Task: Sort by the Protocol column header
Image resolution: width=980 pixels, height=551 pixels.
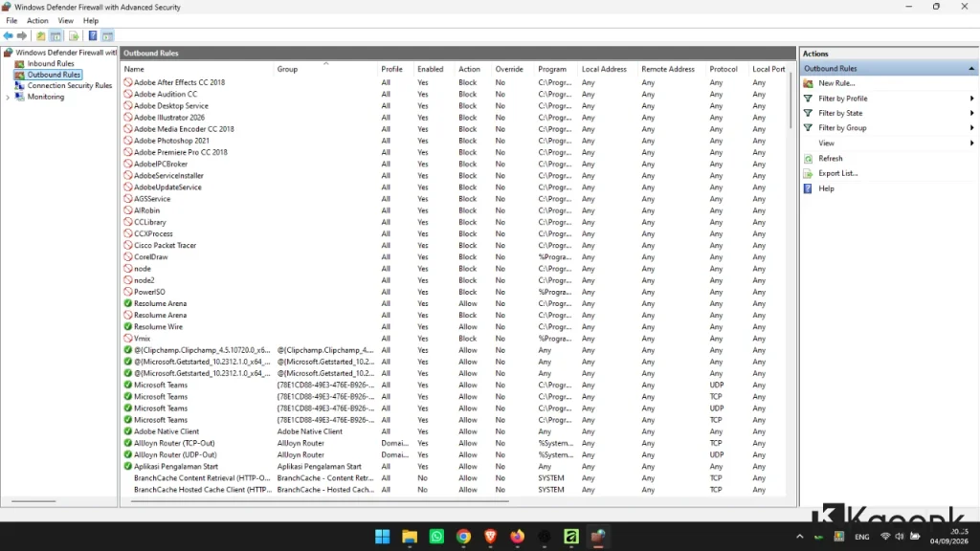Action: pyautogui.click(x=726, y=69)
